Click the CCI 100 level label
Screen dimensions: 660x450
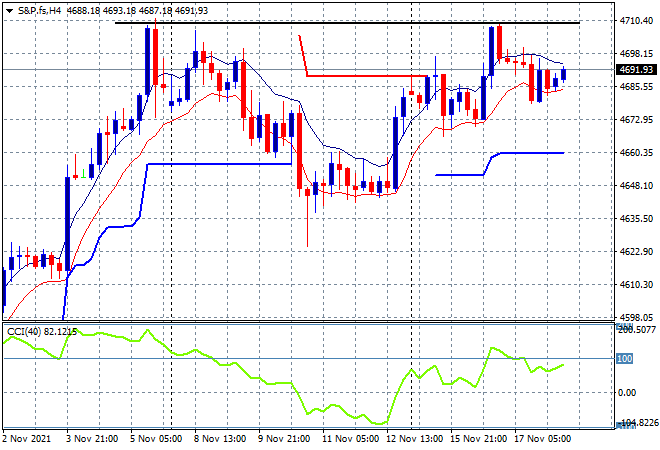pyautogui.click(x=624, y=359)
